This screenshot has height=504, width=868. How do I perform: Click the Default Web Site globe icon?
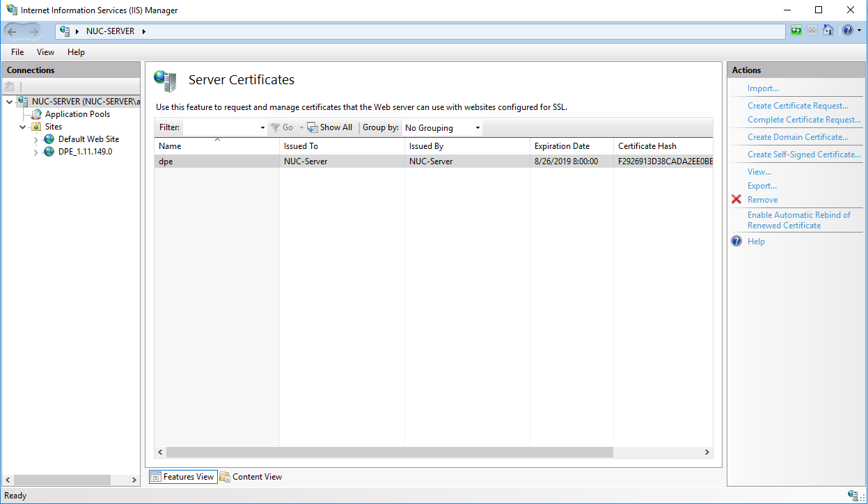click(x=49, y=139)
